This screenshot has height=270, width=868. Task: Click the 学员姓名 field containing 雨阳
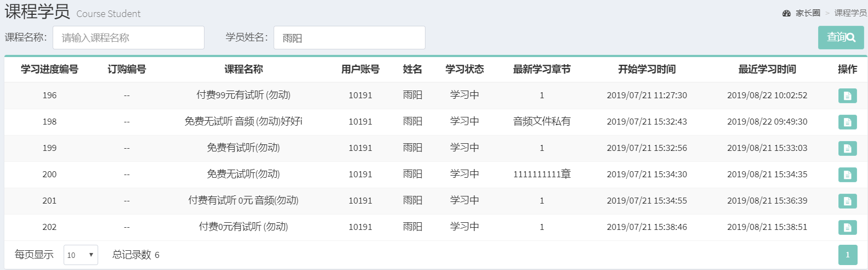tap(349, 38)
